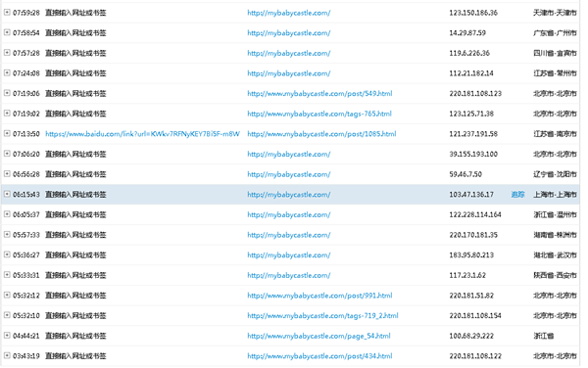Screen dimensions: 588x368
Task: Expand the 07:19:06 visit row
Action: [7, 93]
